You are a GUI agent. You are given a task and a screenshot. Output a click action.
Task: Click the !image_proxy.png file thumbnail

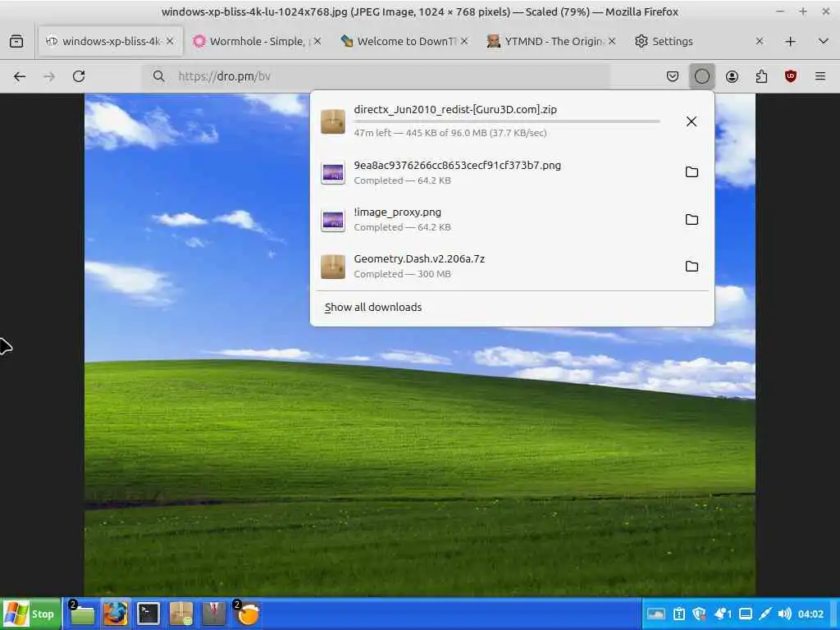pyautogui.click(x=333, y=219)
